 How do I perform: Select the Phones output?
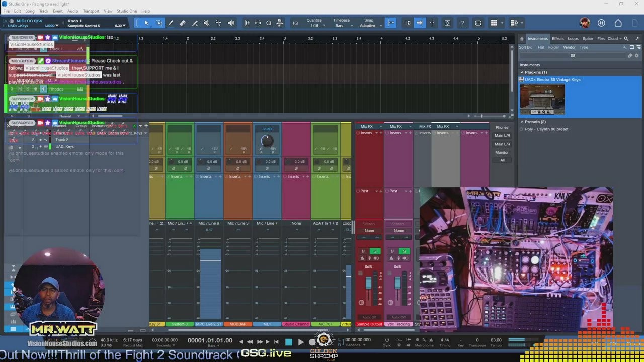tap(502, 127)
